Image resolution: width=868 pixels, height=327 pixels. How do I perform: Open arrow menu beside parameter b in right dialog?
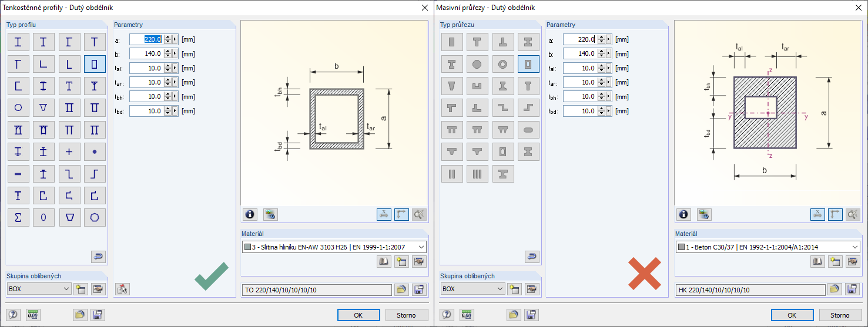coord(608,53)
